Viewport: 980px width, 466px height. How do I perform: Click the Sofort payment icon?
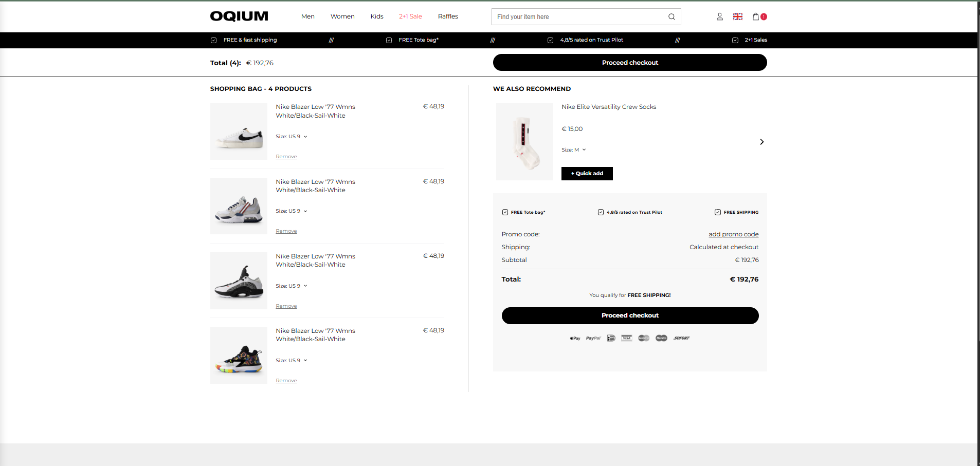pyautogui.click(x=682, y=338)
